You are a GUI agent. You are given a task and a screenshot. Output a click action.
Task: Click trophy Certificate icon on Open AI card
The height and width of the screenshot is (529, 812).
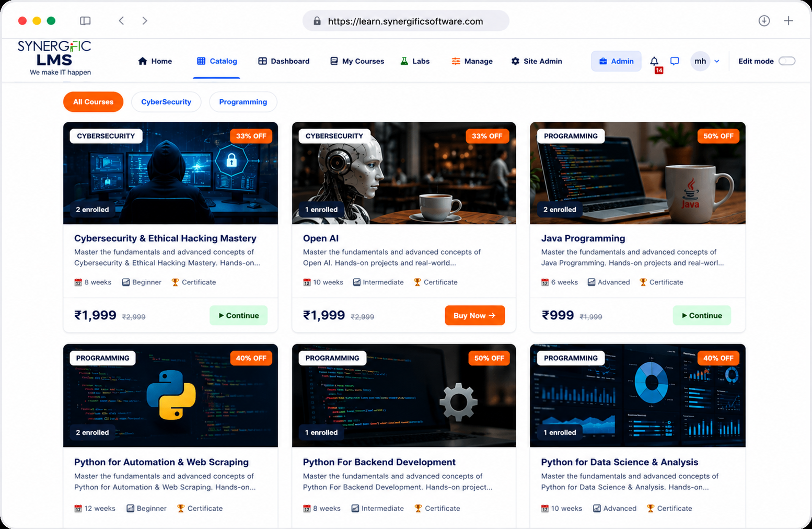point(417,282)
